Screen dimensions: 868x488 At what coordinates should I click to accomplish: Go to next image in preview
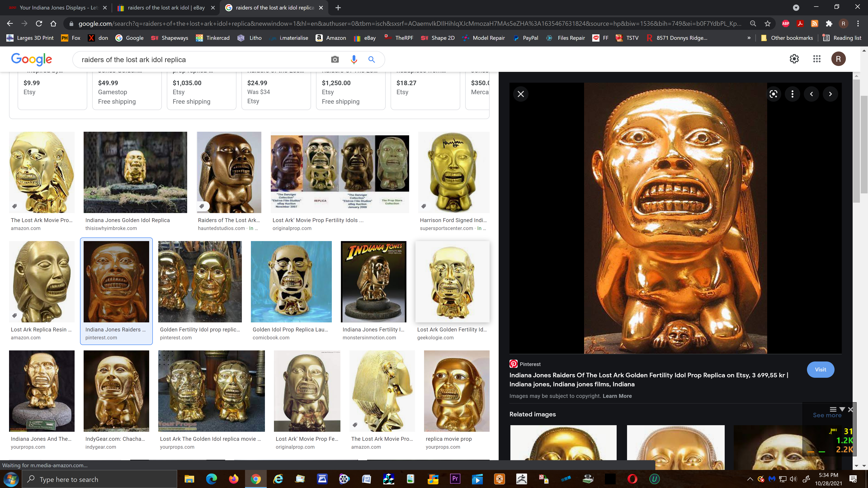point(830,94)
